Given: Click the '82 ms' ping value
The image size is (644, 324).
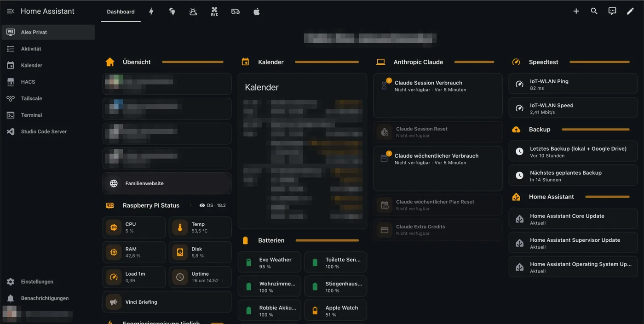Looking at the screenshot, I should 537,88.
